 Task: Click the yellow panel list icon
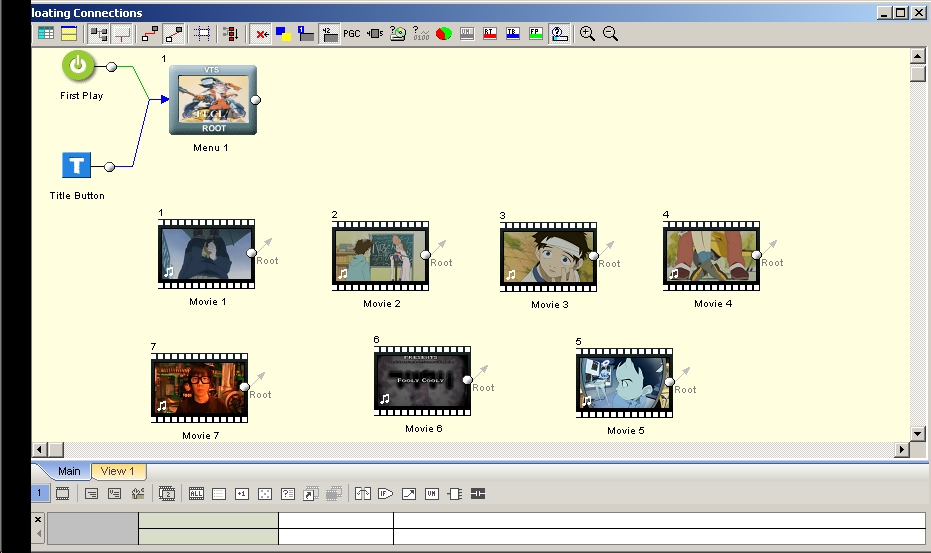point(69,34)
